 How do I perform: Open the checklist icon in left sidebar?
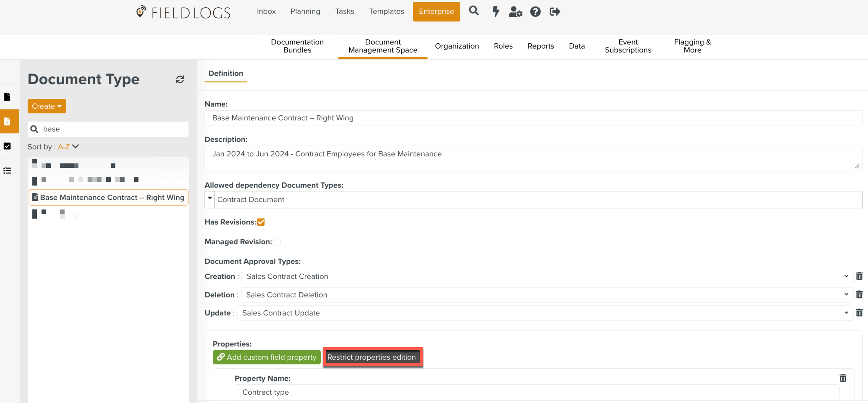click(7, 171)
